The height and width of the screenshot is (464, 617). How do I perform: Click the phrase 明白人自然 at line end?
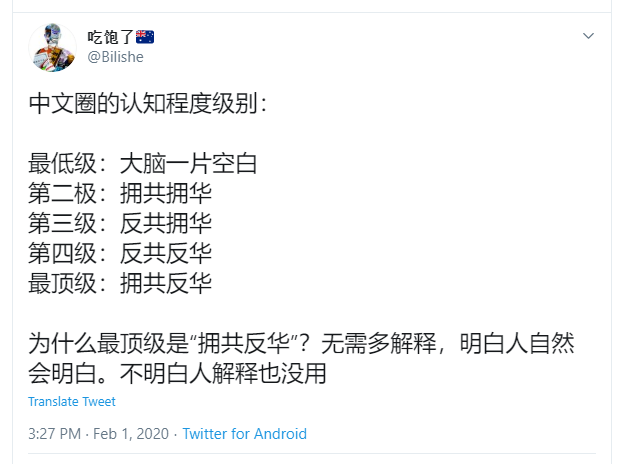point(517,343)
